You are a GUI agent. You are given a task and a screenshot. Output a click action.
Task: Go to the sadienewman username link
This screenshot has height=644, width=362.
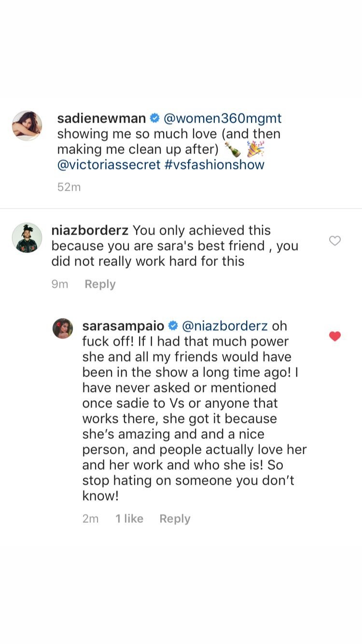coord(101,118)
